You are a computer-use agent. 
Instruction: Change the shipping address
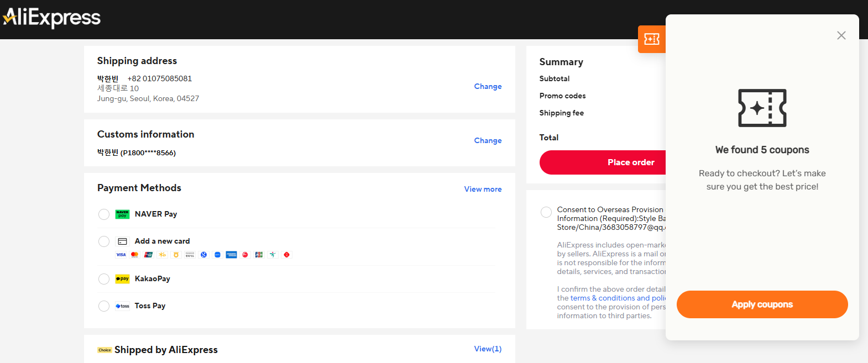pyautogui.click(x=488, y=86)
